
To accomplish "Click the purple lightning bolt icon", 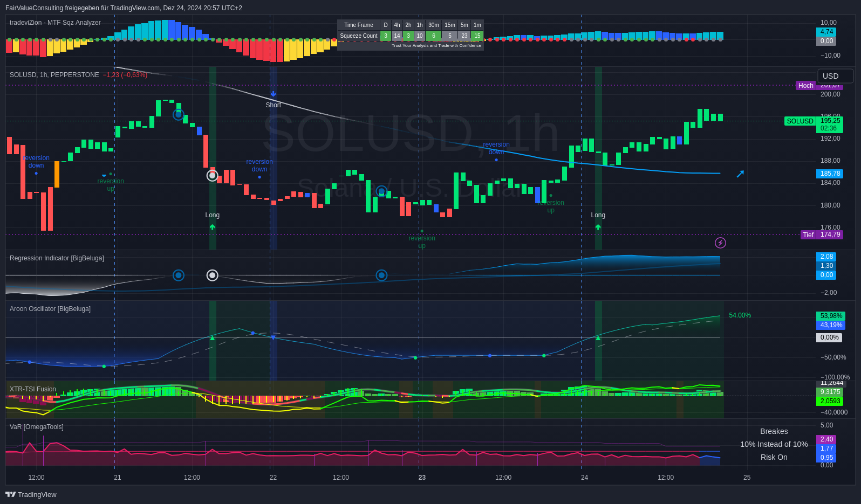I will point(720,243).
